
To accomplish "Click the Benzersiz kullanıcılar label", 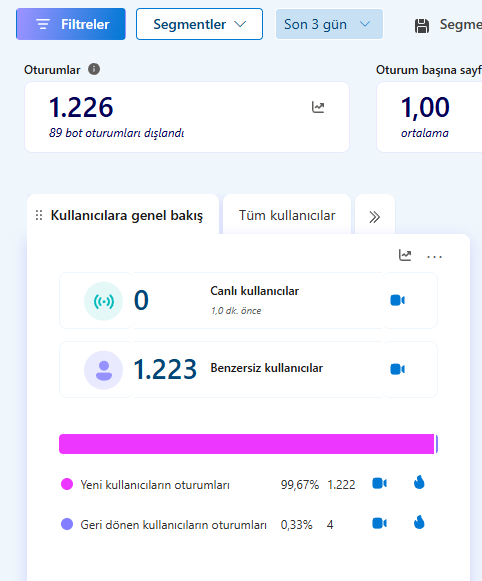I will [267, 368].
